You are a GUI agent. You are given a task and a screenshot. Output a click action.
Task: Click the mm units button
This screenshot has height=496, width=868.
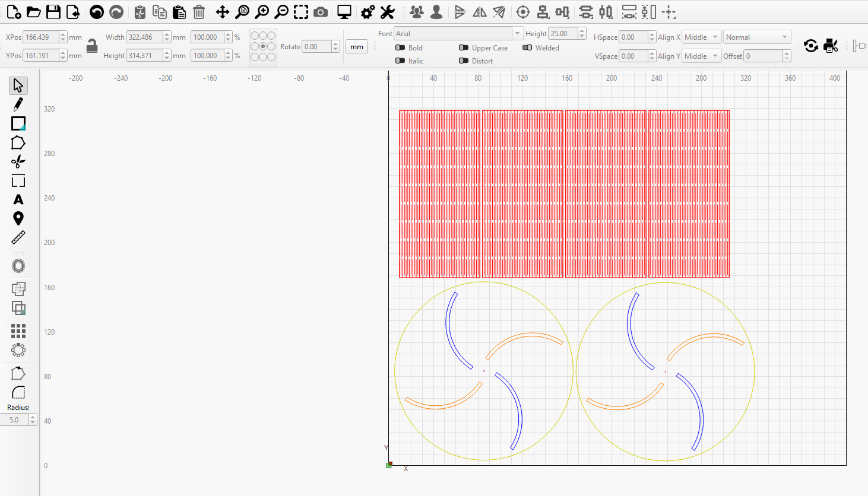(x=357, y=47)
